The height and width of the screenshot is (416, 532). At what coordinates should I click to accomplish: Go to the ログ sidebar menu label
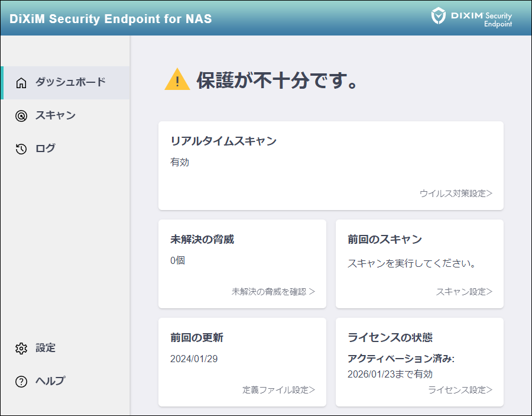coord(46,149)
